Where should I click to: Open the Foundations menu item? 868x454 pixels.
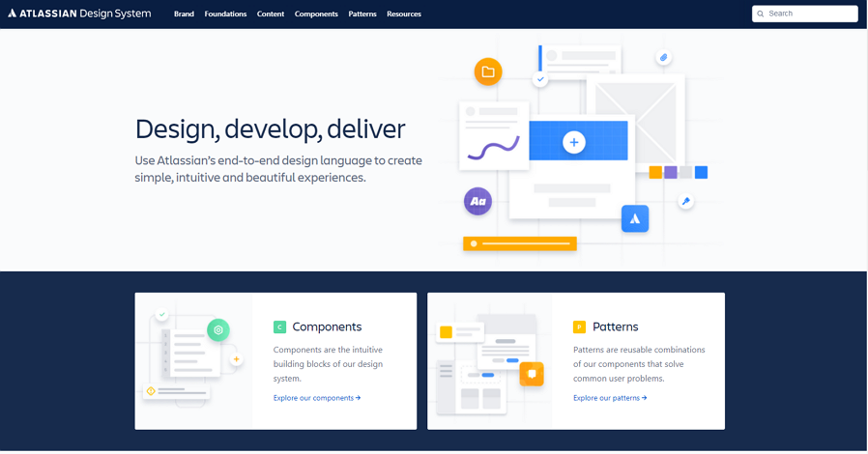225,14
